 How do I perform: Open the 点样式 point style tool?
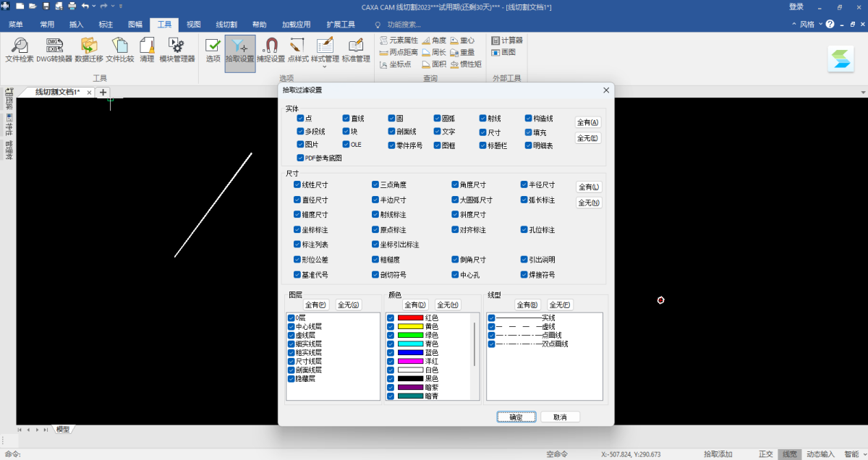298,48
